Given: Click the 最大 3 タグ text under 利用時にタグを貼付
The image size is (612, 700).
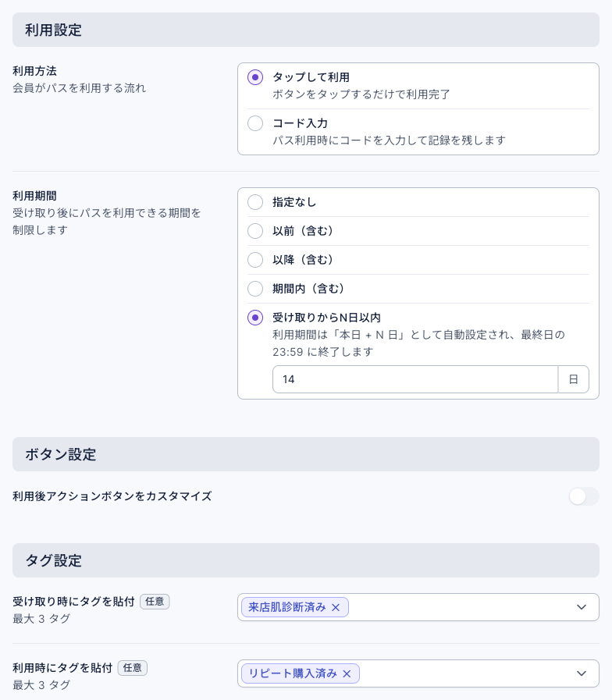Looking at the screenshot, I should click(x=41, y=685).
